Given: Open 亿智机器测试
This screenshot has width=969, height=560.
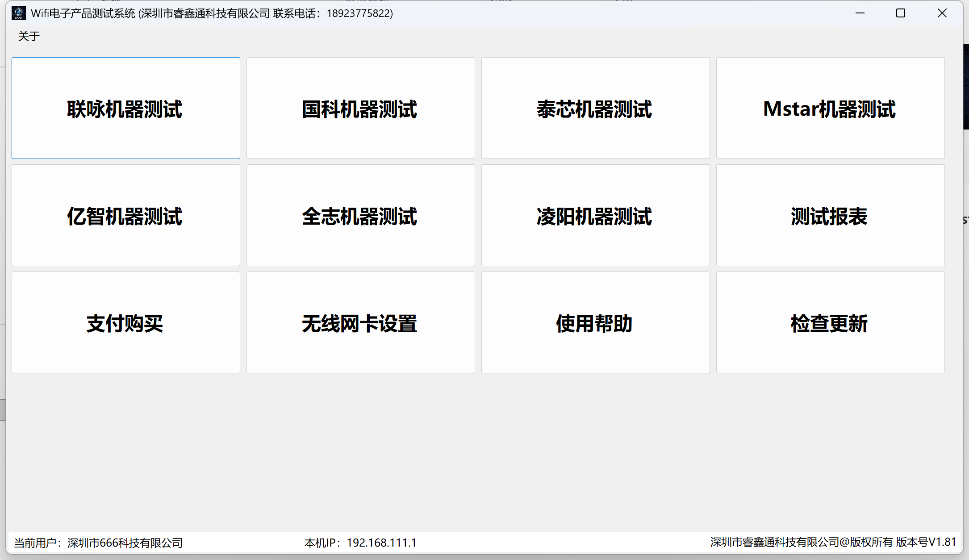Looking at the screenshot, I should pos(126,215).
